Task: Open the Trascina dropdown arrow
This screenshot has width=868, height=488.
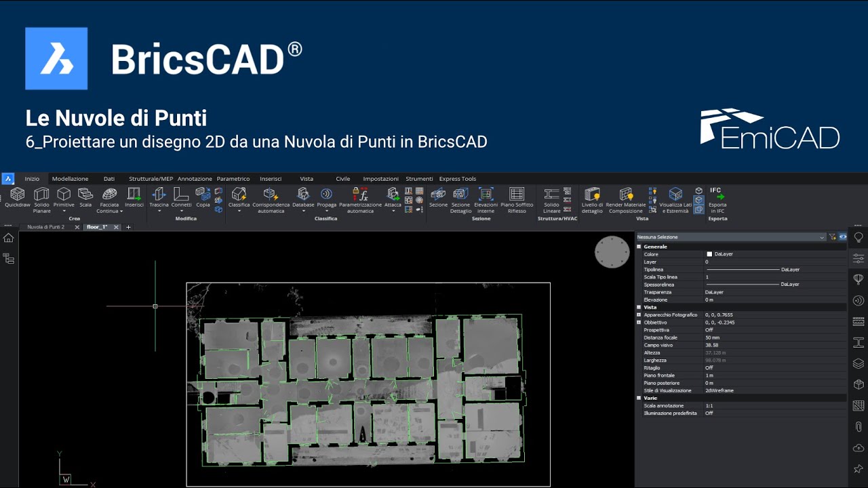Action: [x=159, y=211]
